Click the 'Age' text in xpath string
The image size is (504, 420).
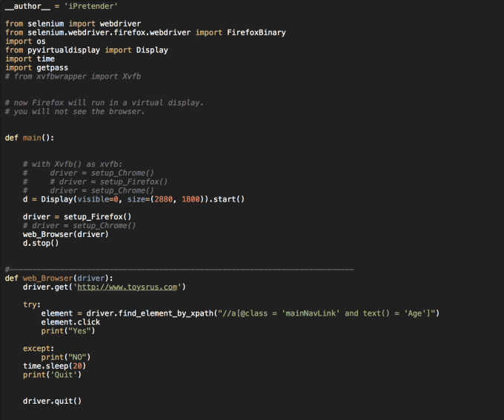click(415, 313)
